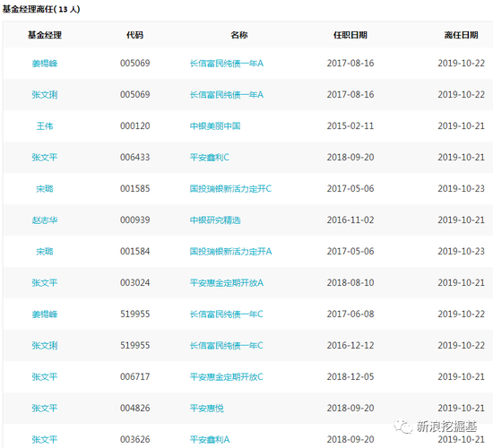Select the 基金经理离任(13人) heading
Screen dimensions: 493x448
click(41, 9)
